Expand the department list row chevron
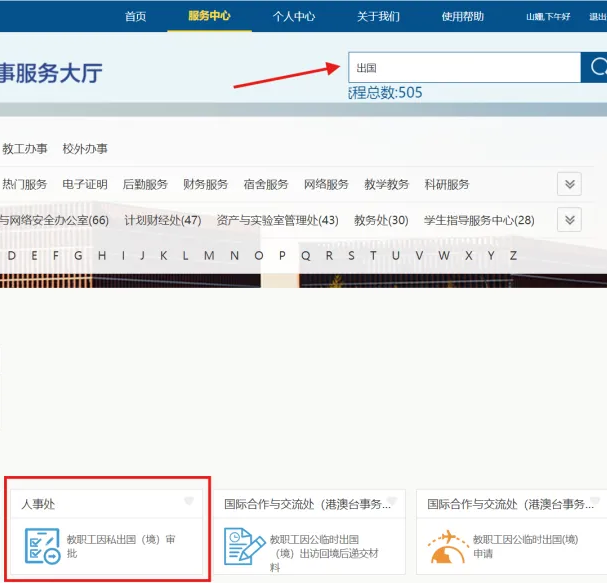Screen dimensions: 607x583 click(x=569, y=220)
